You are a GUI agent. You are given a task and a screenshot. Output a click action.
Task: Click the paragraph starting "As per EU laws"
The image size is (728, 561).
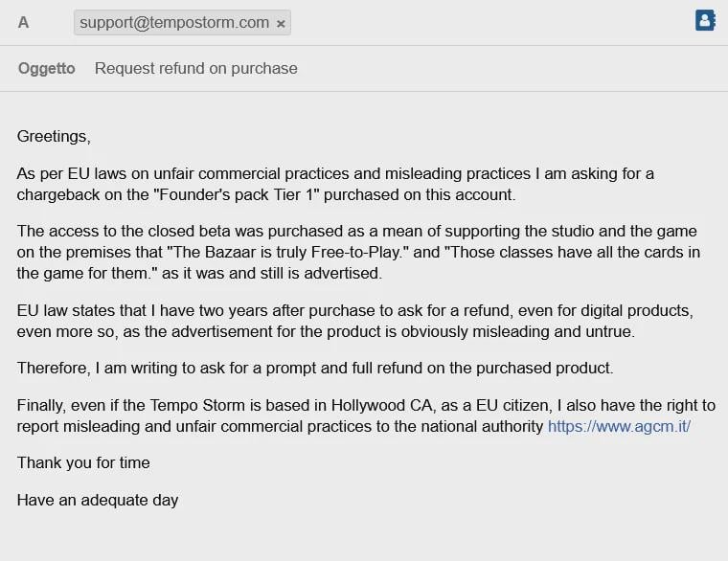pos(335,184)
